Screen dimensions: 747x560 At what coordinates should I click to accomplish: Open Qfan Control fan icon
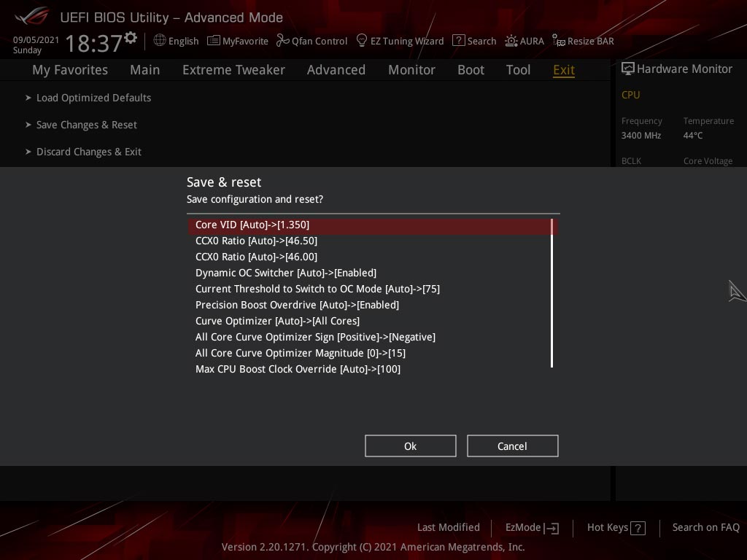coord(282,41)
